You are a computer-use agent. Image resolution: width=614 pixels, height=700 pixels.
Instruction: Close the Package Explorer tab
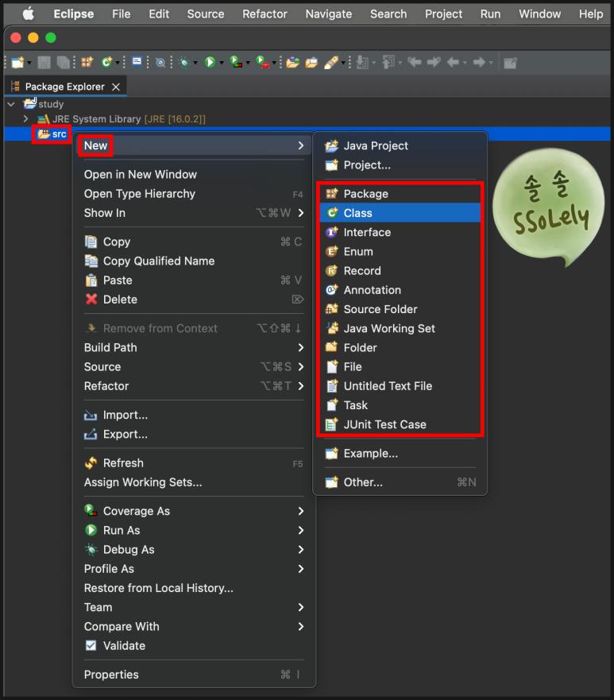116,87
